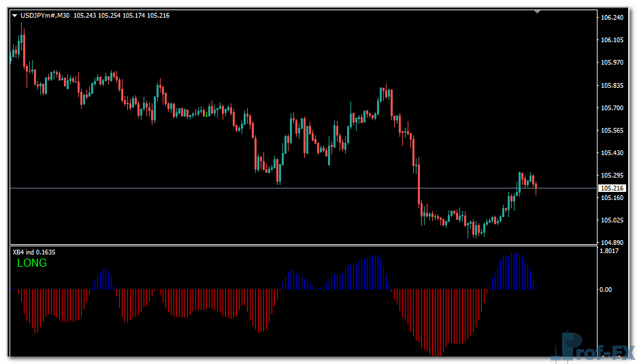Click the triangle before USDJPYm#,M30 title
This screenshot has height=364, width=637.
[x=15, y=15]
